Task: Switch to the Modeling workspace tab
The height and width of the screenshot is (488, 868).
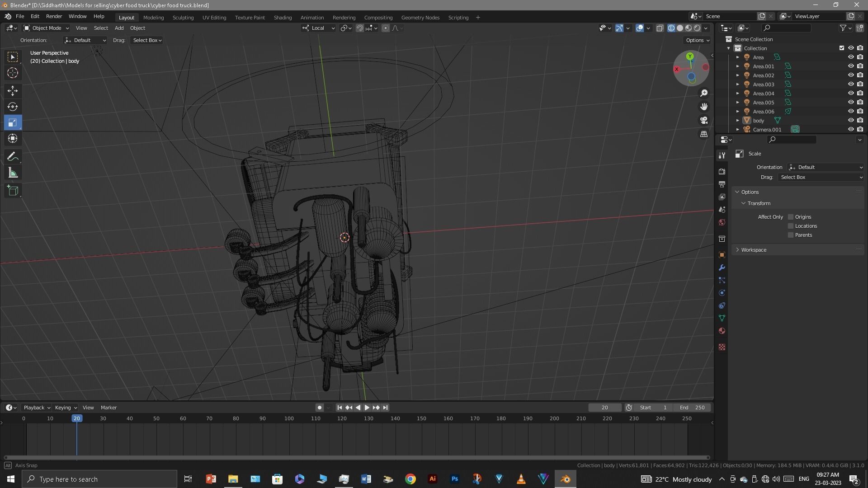Action: point(153,18)
